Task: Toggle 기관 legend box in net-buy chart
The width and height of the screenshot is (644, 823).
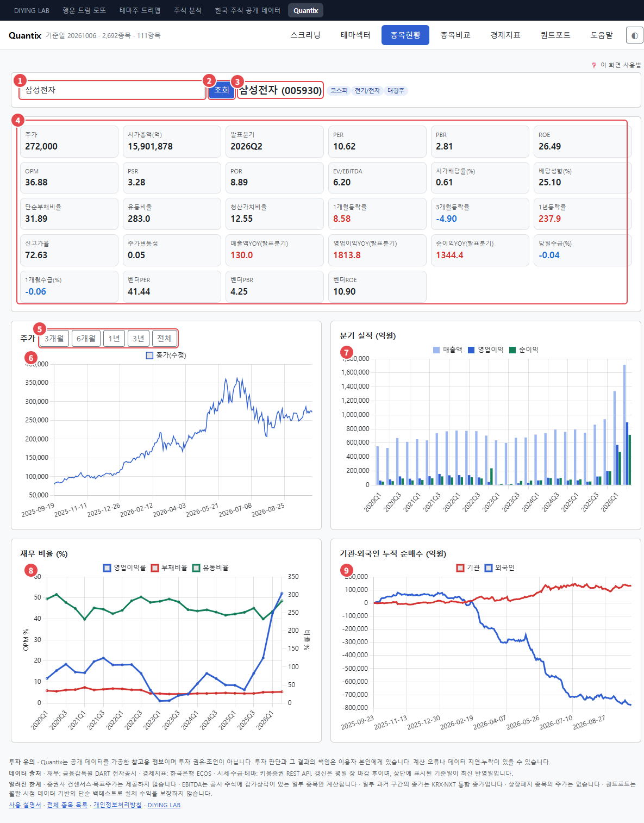Action: (x=460, y=568)
